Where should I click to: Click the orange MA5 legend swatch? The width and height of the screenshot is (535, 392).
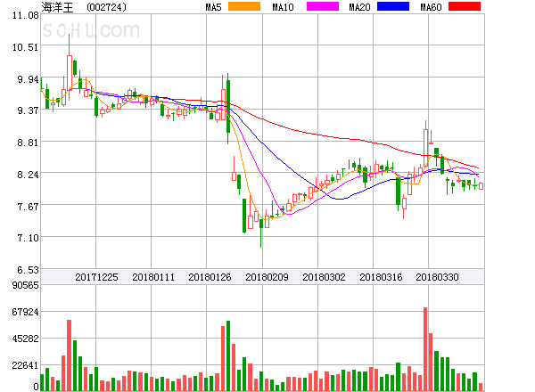tap(244, 6)
